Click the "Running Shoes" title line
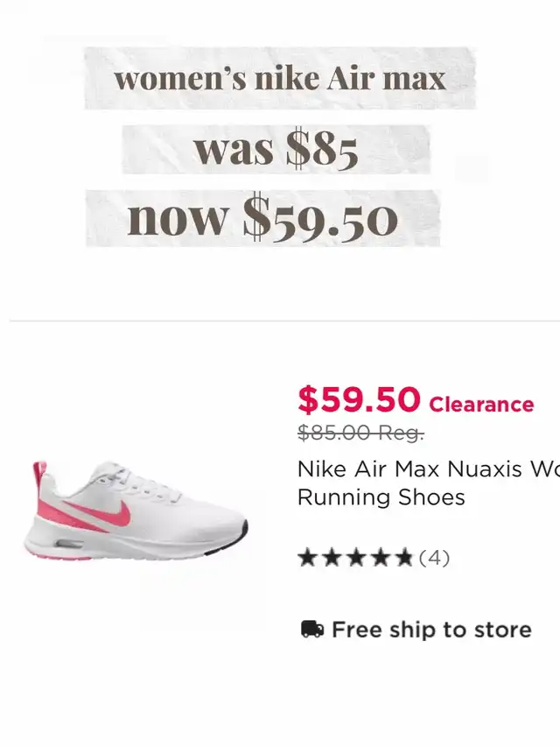This screenshot has width=560, height=747. click(x=381, y=497)
